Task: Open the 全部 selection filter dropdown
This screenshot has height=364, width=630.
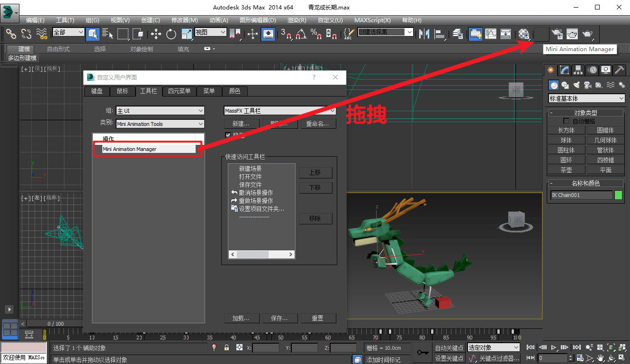Action: pos(68,32)
